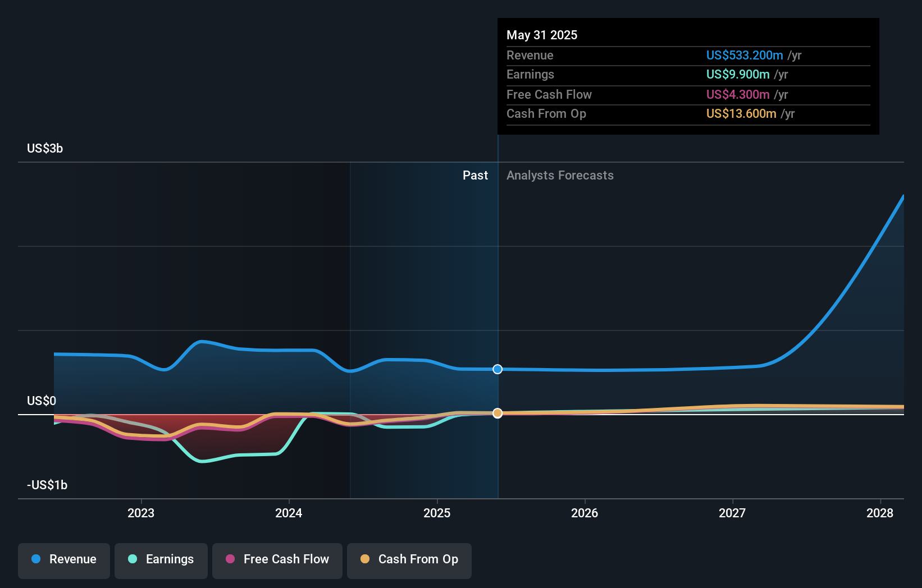This screenshot has width=922, height=588.
Task: Click the pink Free Cash Flow legend dot
Action: coord(230,559)
